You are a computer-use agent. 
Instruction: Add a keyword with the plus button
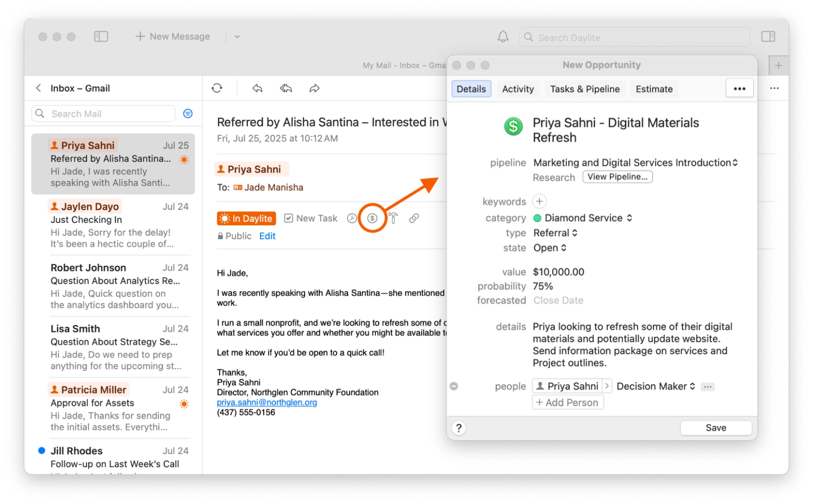tap(539, 201)
